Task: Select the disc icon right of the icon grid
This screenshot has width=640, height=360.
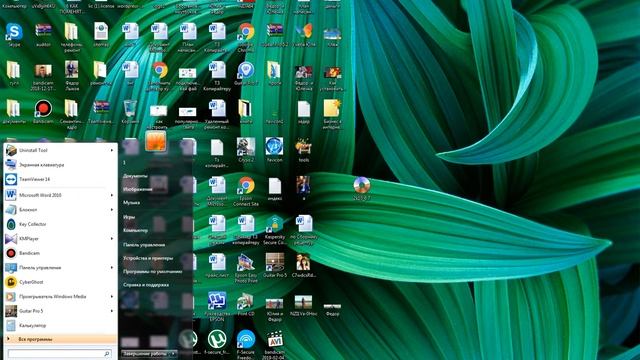Action: click(362, 189)
